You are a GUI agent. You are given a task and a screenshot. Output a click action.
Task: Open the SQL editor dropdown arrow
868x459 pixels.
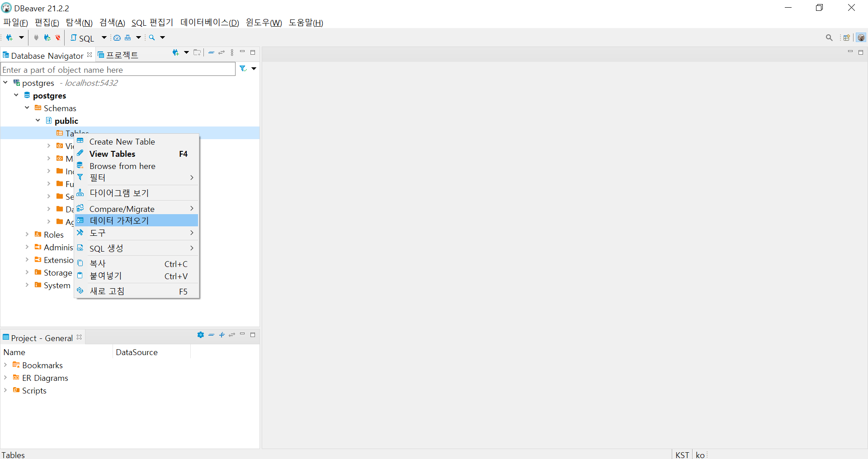click(104, 38)
